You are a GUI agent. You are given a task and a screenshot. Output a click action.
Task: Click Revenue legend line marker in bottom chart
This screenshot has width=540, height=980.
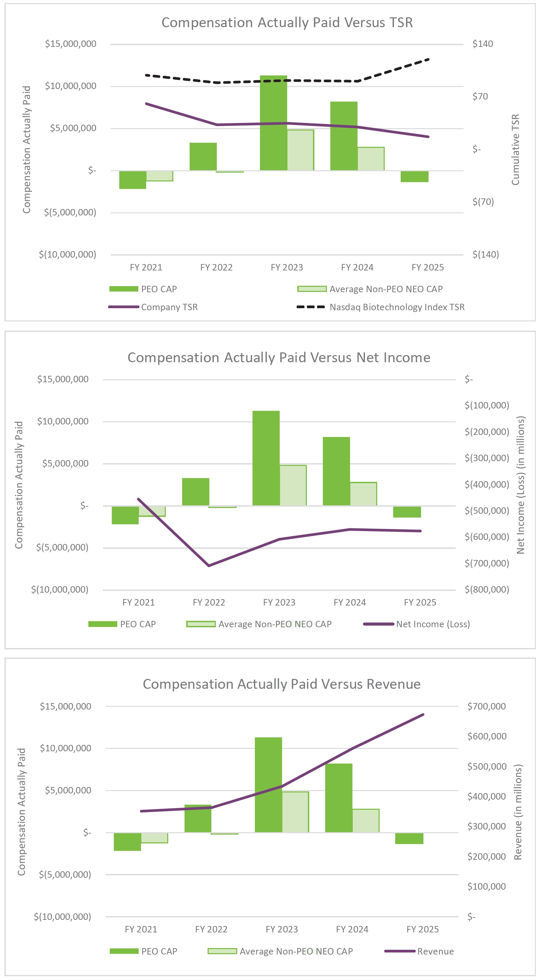pyautogui.click(x=400, y=951)
